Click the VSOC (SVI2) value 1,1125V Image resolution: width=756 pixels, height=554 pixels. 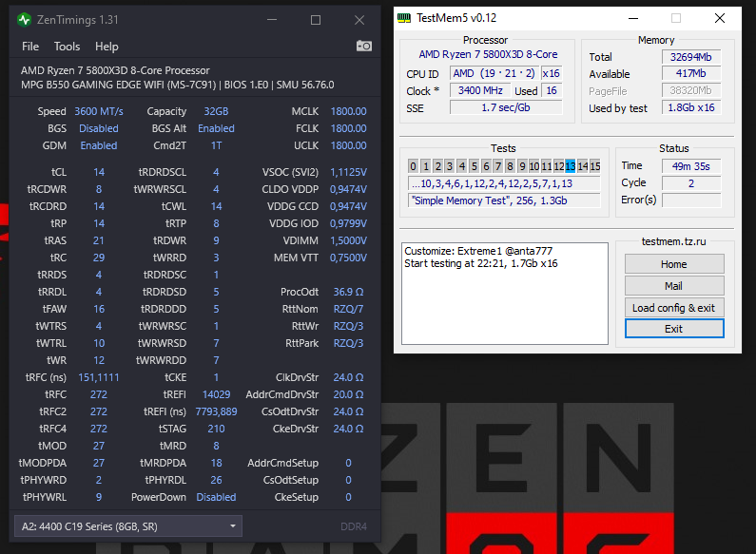point(348,172)
